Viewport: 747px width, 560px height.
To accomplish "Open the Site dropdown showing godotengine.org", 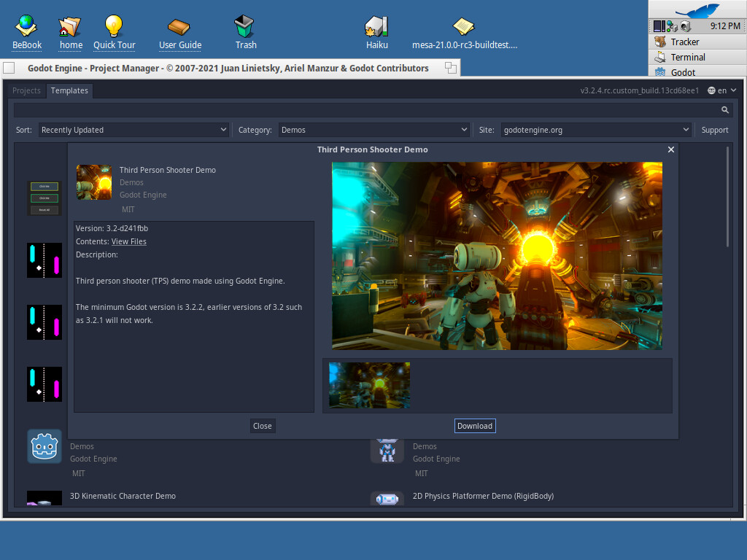I will (x=595, y=130).
